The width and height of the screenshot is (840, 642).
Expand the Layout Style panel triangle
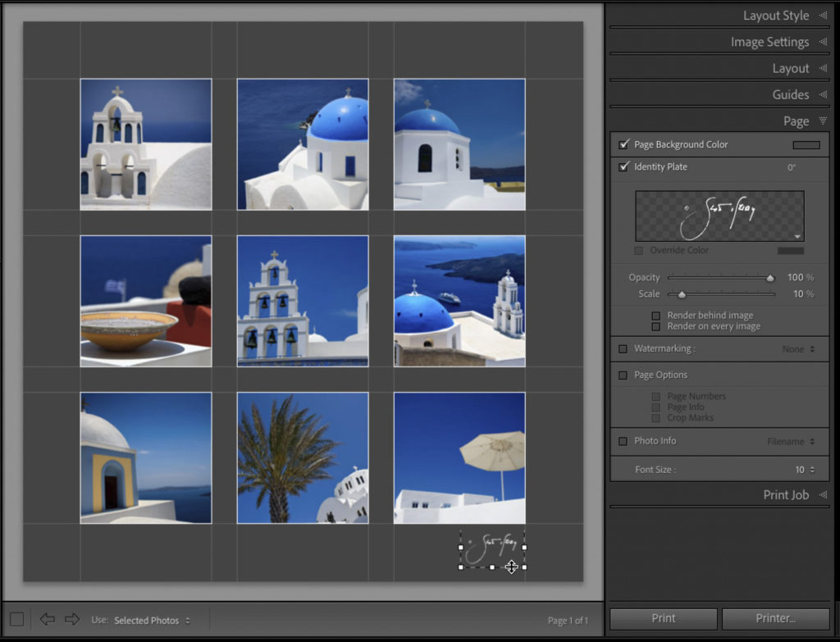point(823,16)
